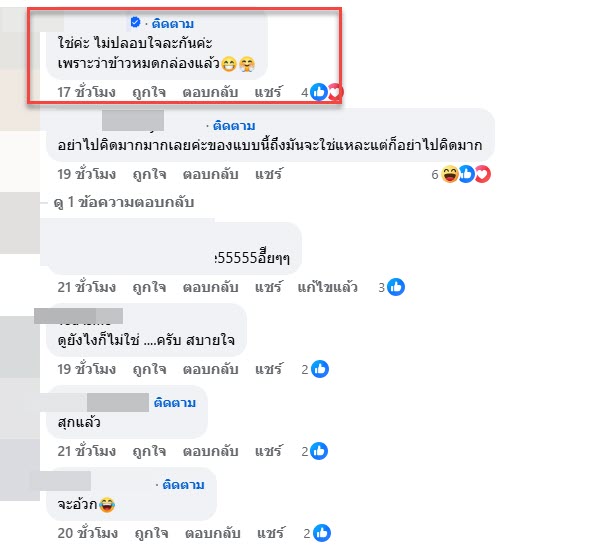Open the like reactions on the จะอ้วก comment
This screenshot has height=549, width=601.
[322, 533]
